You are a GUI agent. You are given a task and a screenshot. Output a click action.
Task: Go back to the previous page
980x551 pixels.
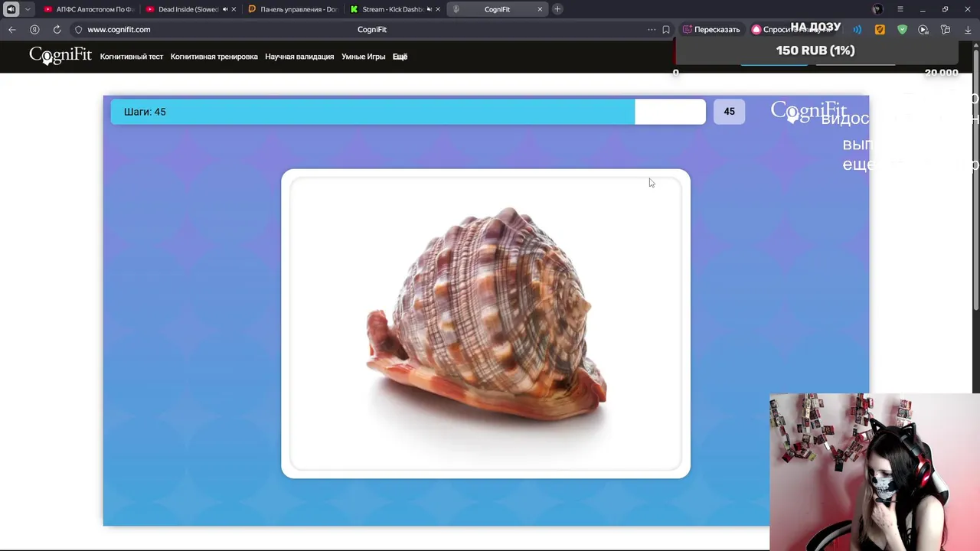pos(11,29)
